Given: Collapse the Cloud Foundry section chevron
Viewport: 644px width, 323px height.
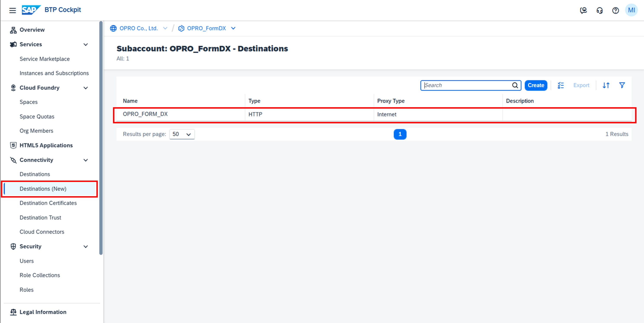Looking at the screenshot, I should click(86, 88).
